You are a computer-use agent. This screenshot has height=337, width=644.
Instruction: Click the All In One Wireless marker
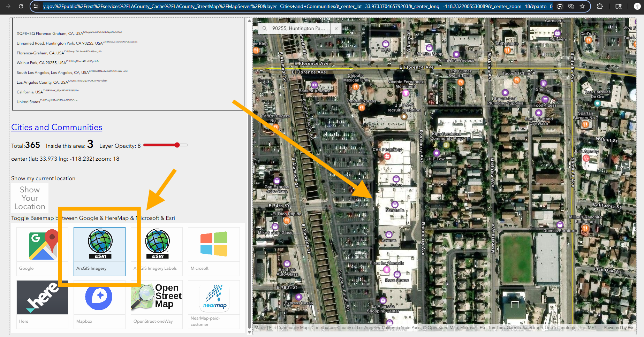click(456, 54)
